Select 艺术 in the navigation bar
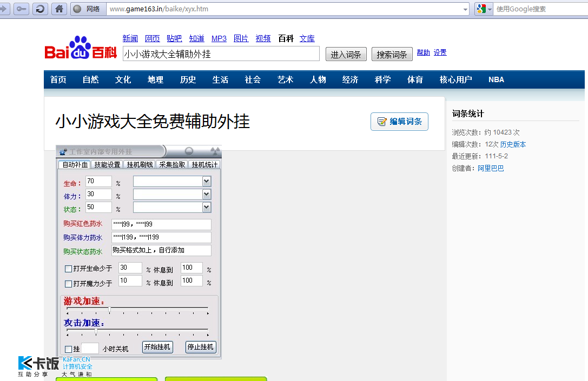588x381 pixels. click(286, 79)
